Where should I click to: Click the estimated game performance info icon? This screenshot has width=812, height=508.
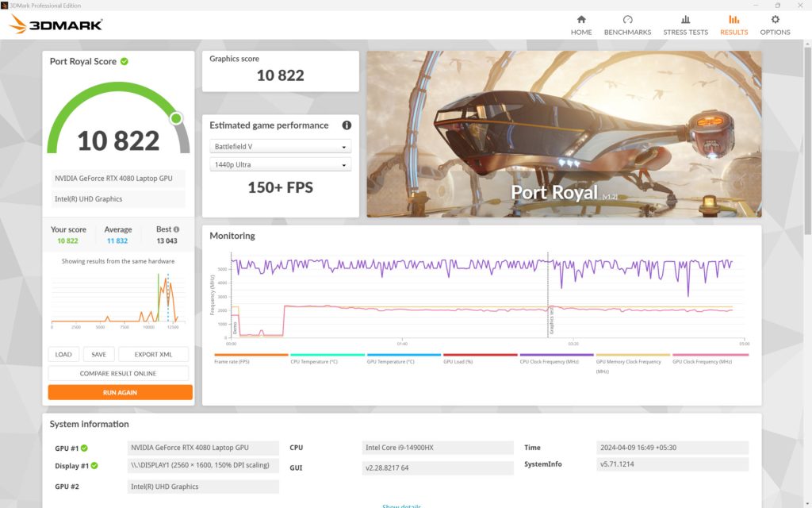[x=347, y=125]
